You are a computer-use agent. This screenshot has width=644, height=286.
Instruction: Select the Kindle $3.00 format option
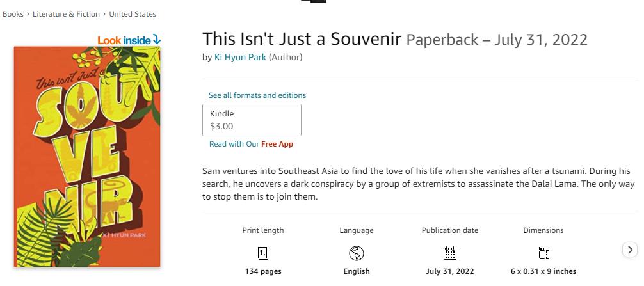pos(252,120)
